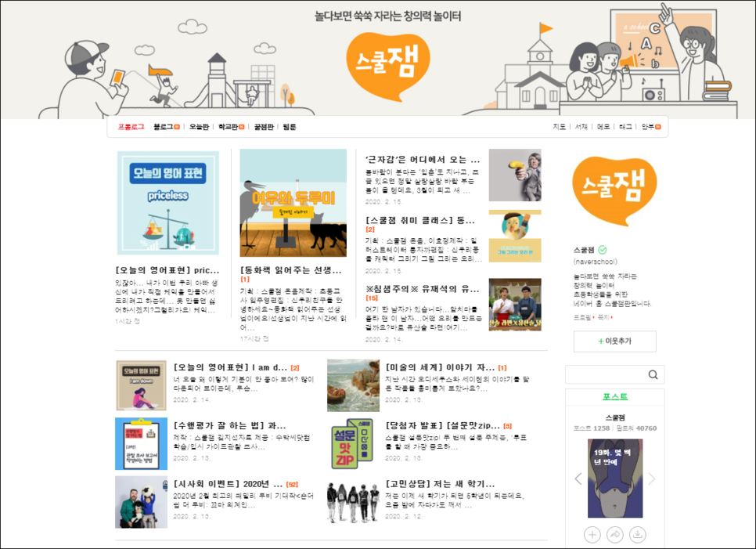Open the I am down thumbnail image
This screenshot has height=549, width=756.
click(142, 385)
